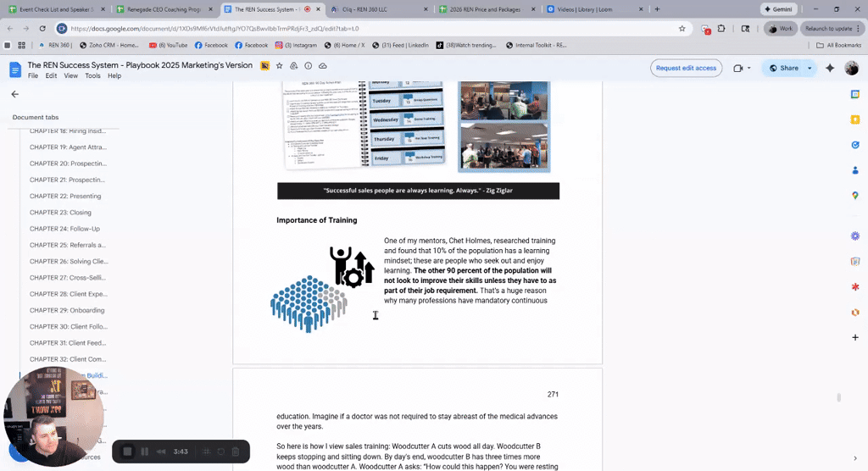Click Request edit access button
Viewport: 868px width, 471px height.
pyautogui.click(x=686, y=68)
